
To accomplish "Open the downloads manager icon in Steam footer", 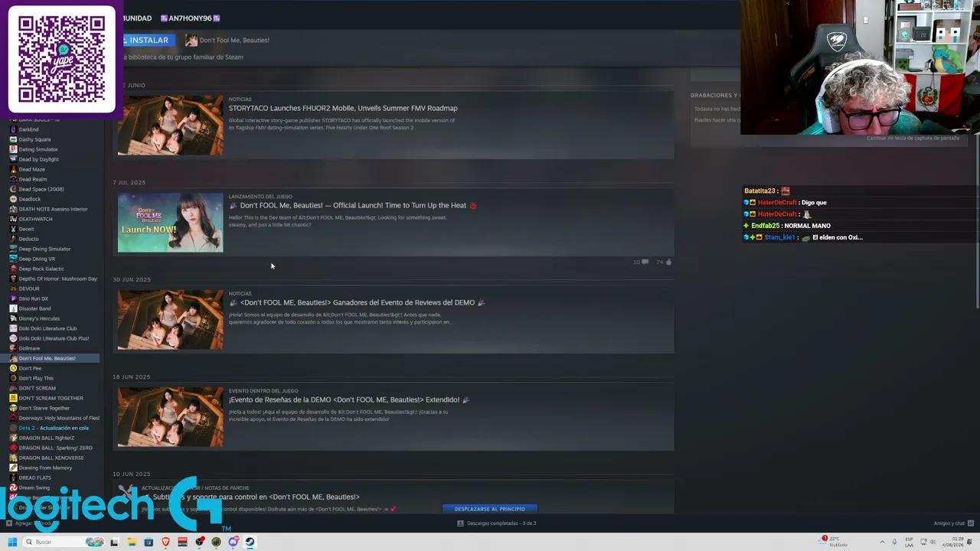I will 460,523.
